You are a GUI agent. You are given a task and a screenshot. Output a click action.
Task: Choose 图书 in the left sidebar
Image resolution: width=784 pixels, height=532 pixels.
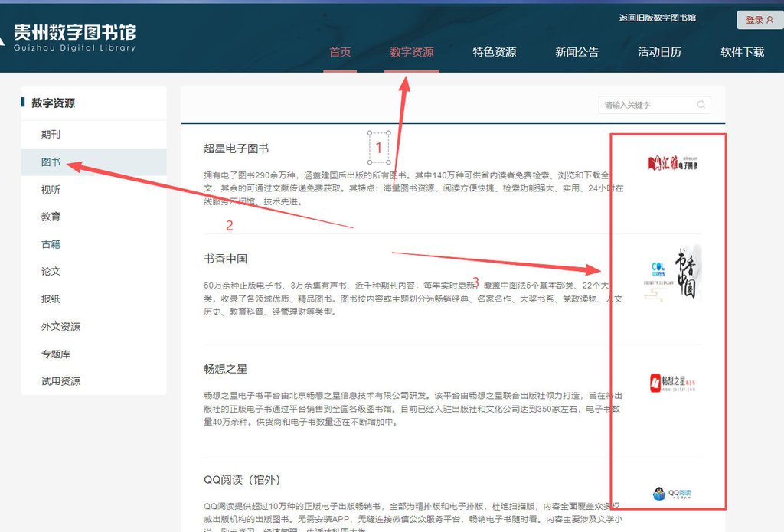[x=51, y=162]
